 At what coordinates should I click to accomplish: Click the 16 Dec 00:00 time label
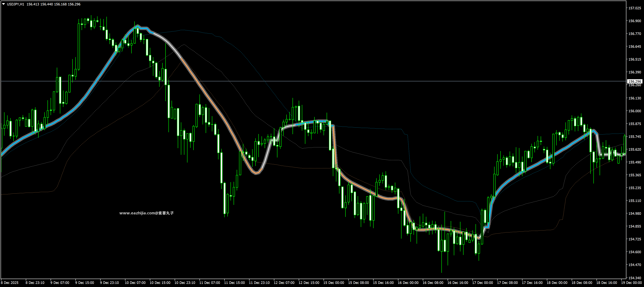point(408,283)
